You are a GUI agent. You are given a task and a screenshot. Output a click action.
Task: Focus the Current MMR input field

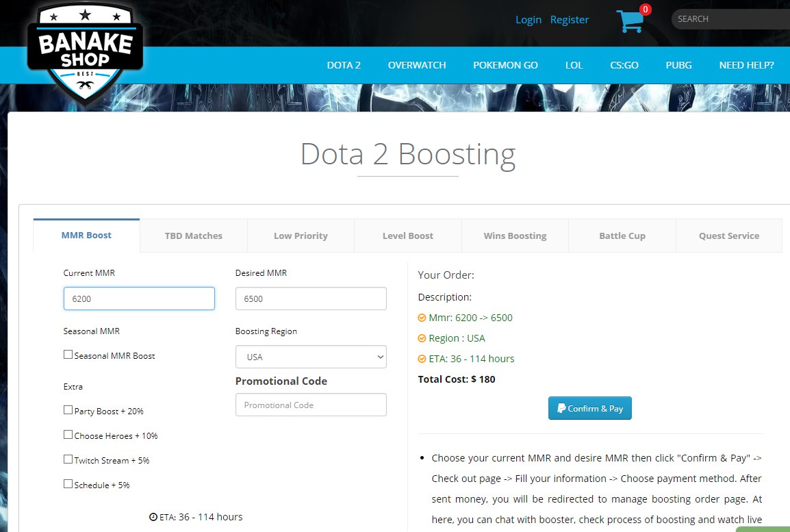(x=139, y=299)
